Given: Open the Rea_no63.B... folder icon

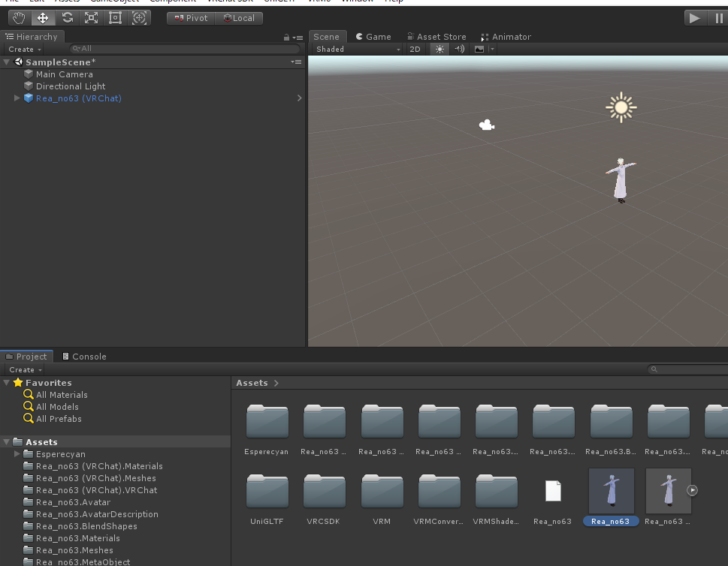Looking at the screenshot, I should point(611,421).
